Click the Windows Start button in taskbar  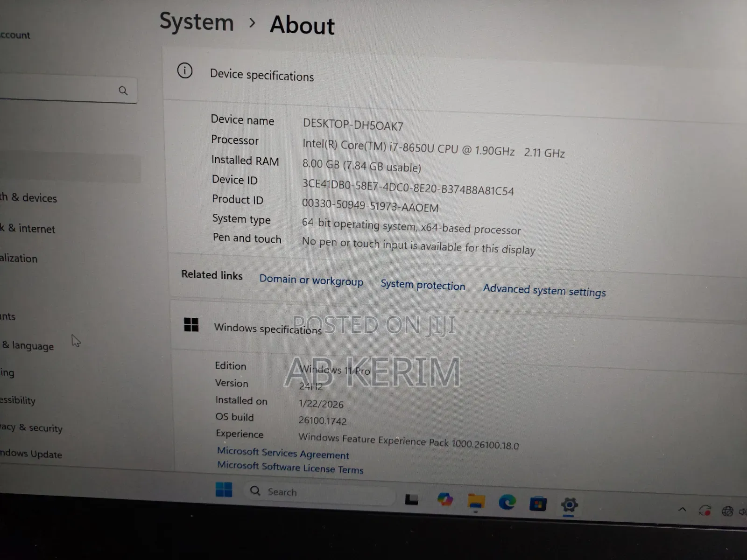coord(224,490)
